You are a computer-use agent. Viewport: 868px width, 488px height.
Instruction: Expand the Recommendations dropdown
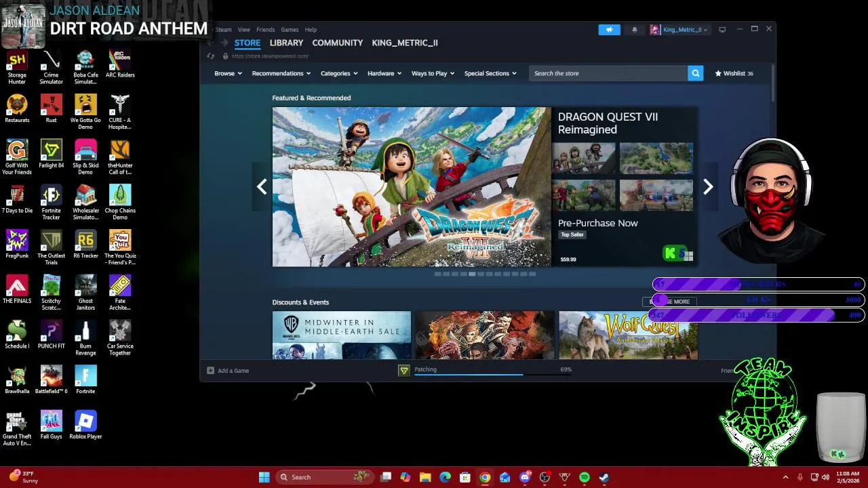(281, 73)
